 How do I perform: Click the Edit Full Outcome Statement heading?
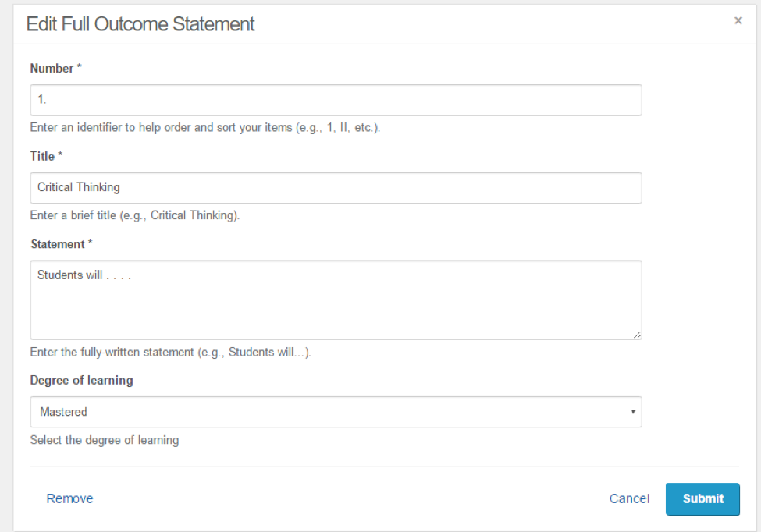click(140, 23)
